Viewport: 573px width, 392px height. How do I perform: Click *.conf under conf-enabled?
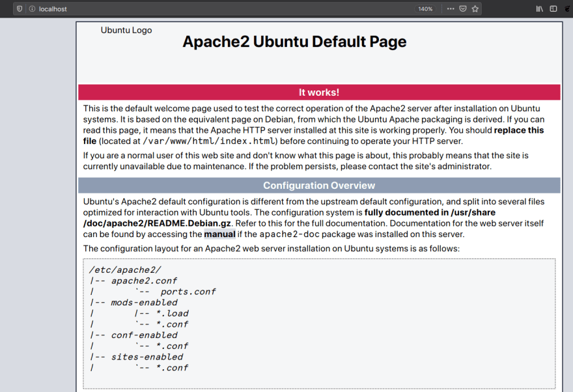coord(172,346)
